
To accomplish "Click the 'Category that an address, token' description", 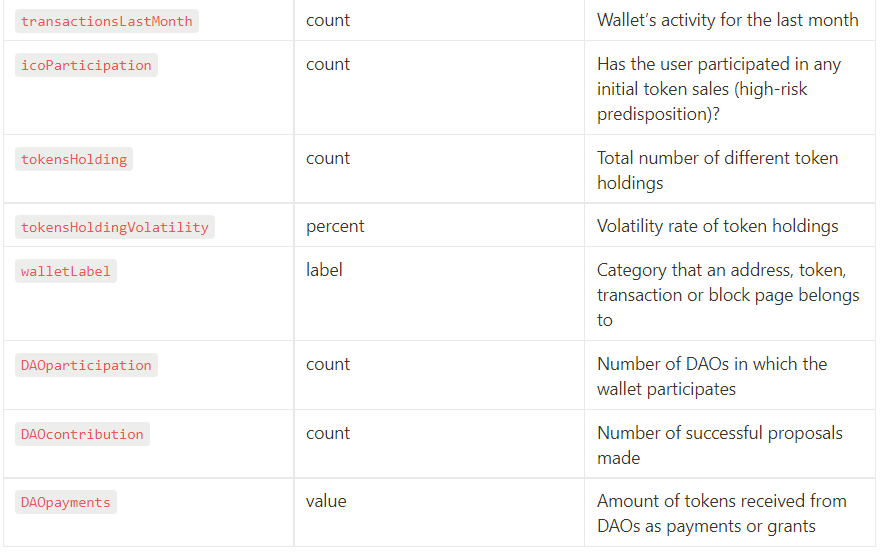I will click(728, 295).
